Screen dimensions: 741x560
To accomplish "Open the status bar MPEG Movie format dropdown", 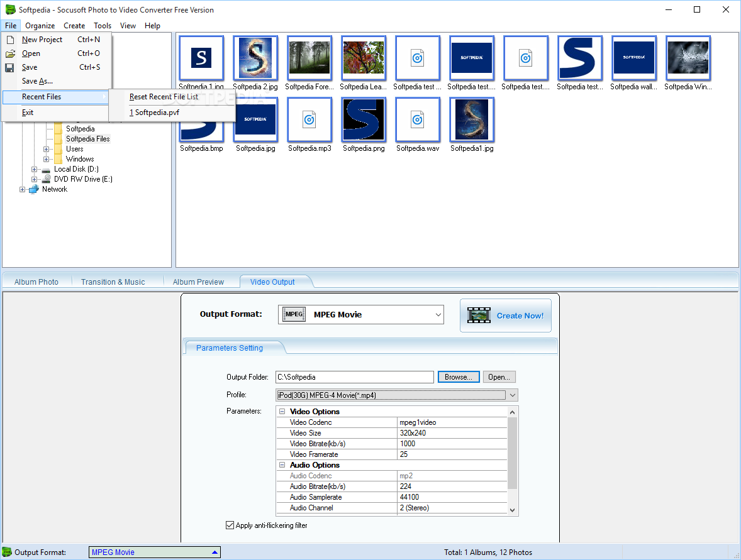I will click(x=214, y=552).
